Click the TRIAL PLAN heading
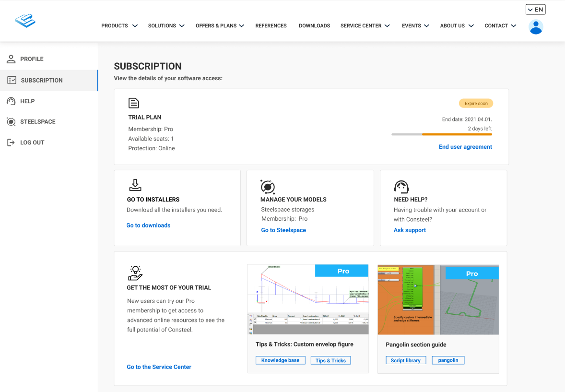This screenshot has width=565, height=392. click(145, 117)
